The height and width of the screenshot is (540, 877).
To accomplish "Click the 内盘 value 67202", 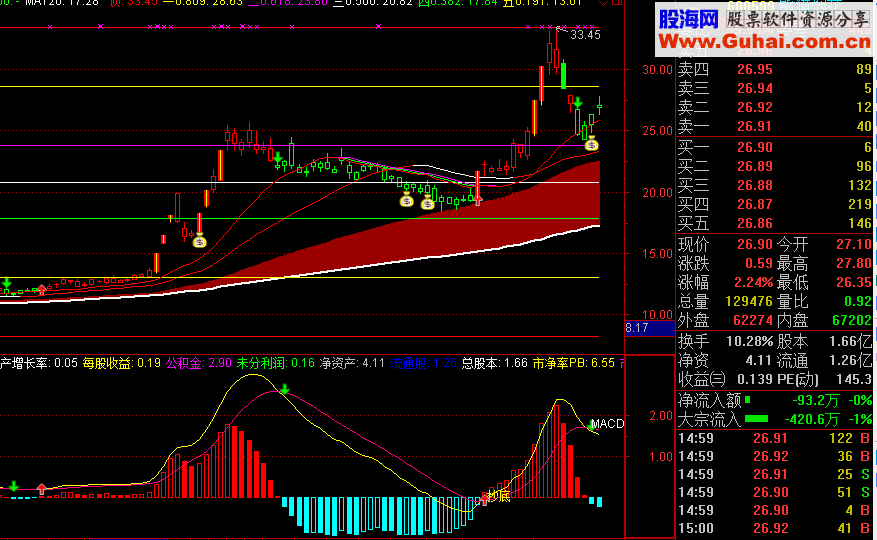I will click(x=852, y=321).
